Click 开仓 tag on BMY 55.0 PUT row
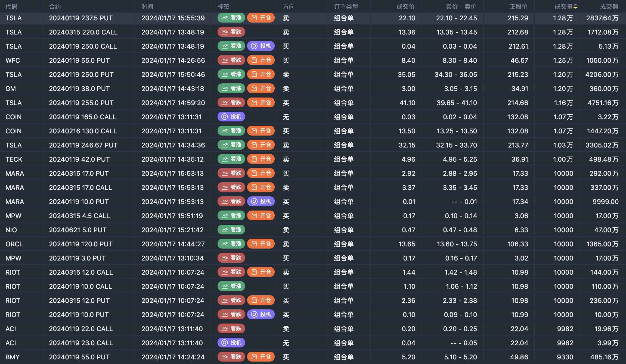The height and width of the screenshot is (364, 626). click(261, 357)
